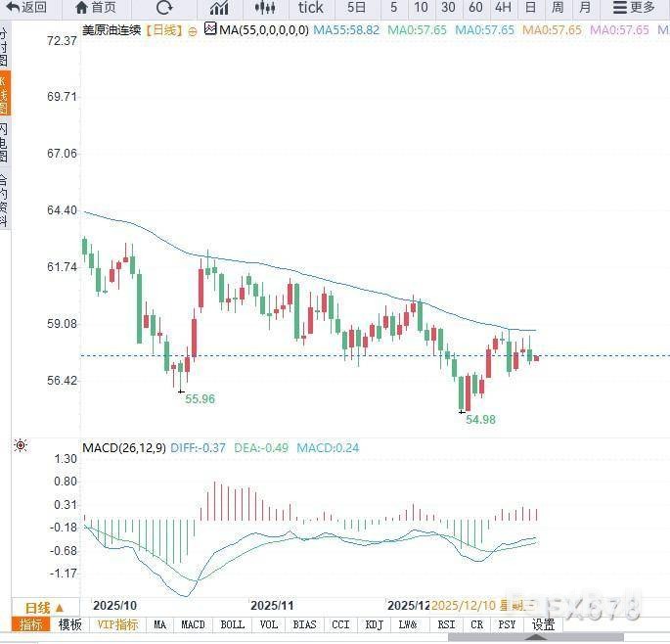Apply the BOLL indicator
Image resolution: width=670 pixels, height=644 pixels.
[x=233, y=624]
